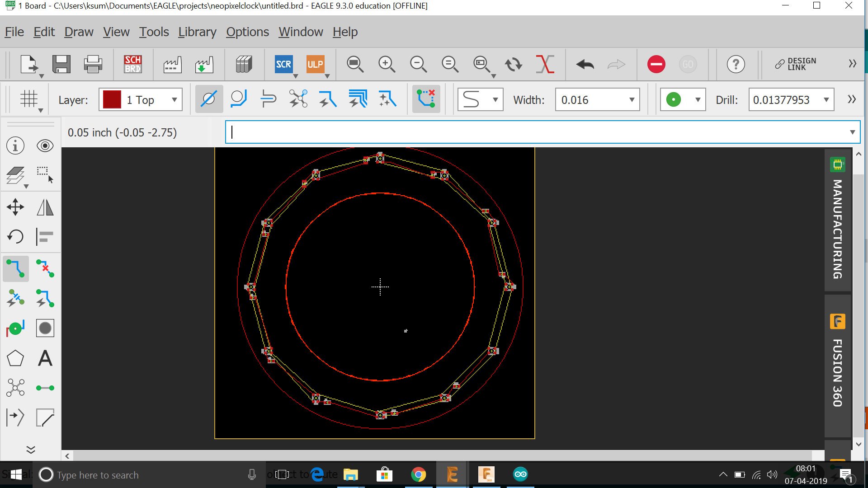Select the Route airwire tool

point(16,268)
